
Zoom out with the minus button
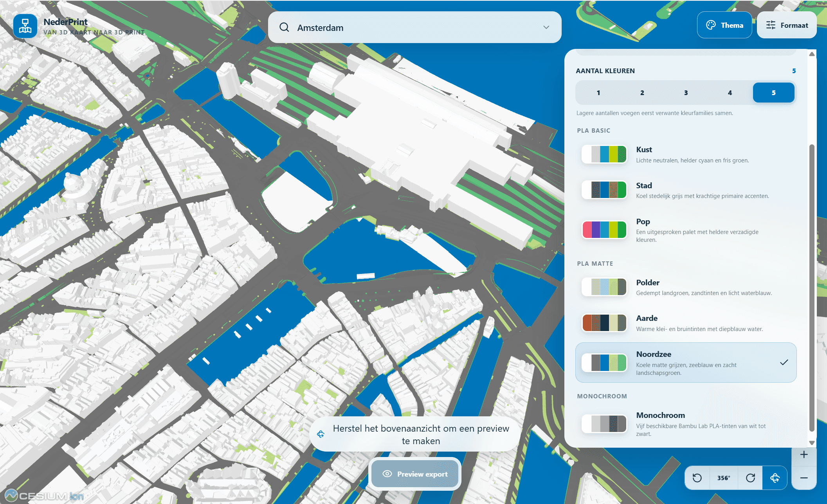click(x=804, y=478)
